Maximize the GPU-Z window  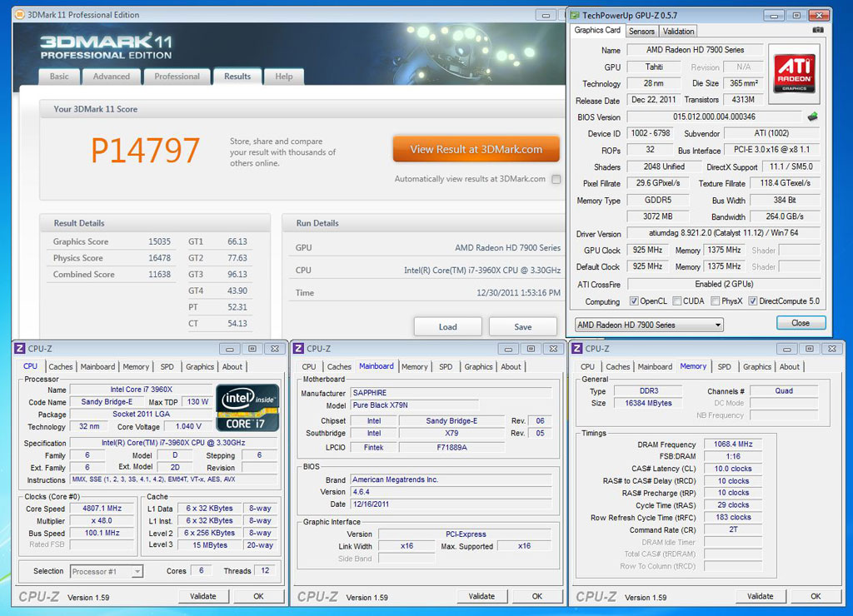[796, 15]
